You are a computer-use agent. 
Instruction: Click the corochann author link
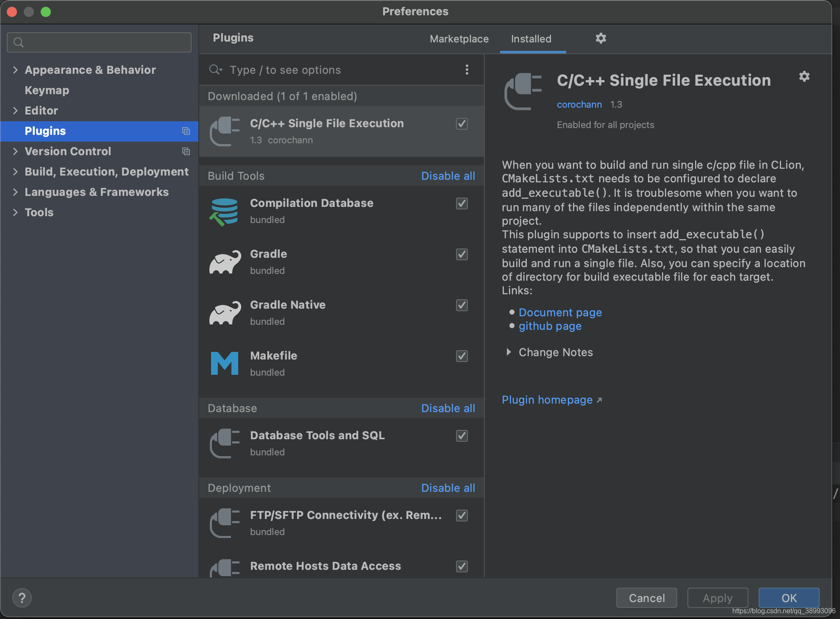coord(579,104)
